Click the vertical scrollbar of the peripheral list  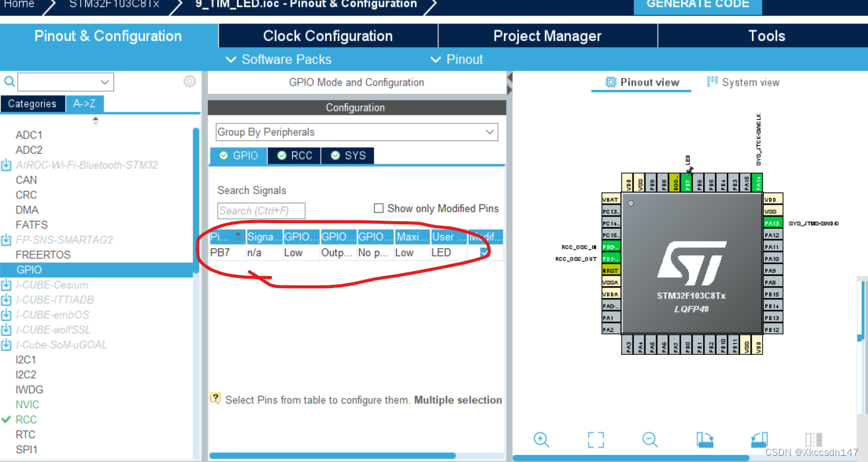196,202
